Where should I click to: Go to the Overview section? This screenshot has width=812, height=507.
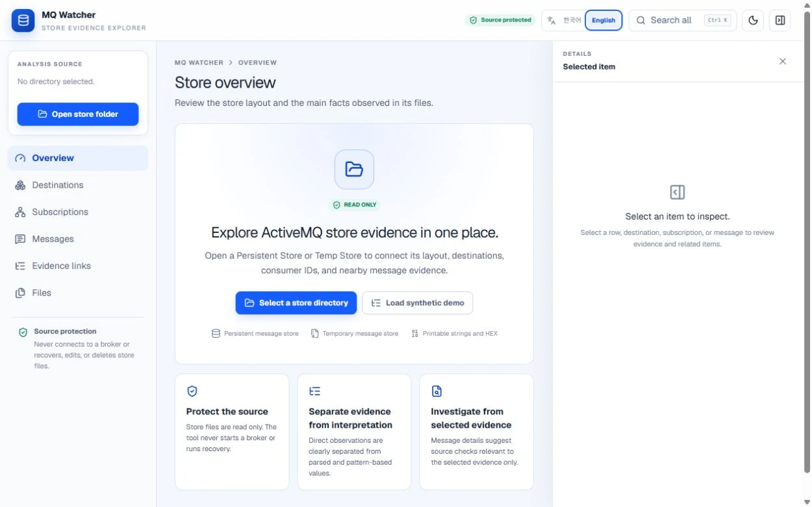tap(78, 158)
